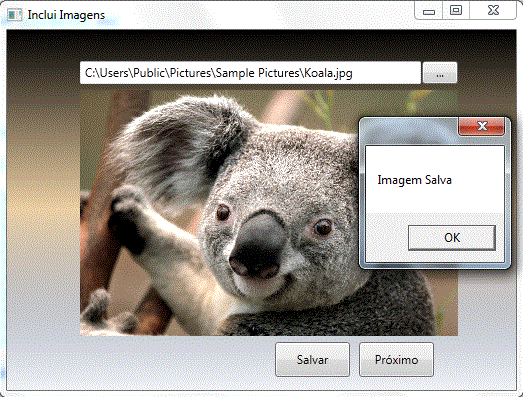Click the Inclui Imagens app icon in title bar
This screenshot has width=523, height=397.
click(x=14, y=15)
